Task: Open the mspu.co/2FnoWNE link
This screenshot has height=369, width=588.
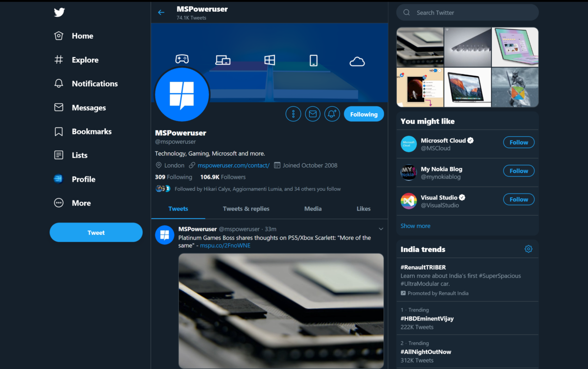Action: pyautogui.click(x=225, y=246)
